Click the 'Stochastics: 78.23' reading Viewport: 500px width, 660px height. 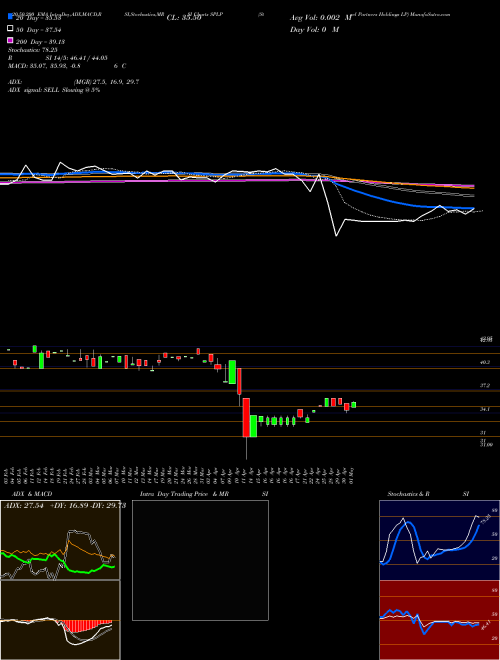(x=33, y=50)
